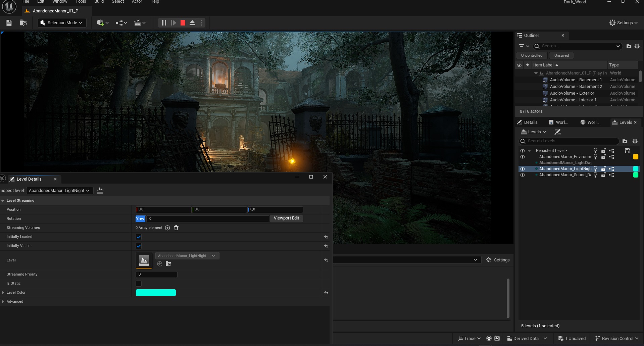This screenshot has width=644, height=346.
Task: Remove all Streaming Volumes elements with trash icon
Action: click(x=176, y=228)
